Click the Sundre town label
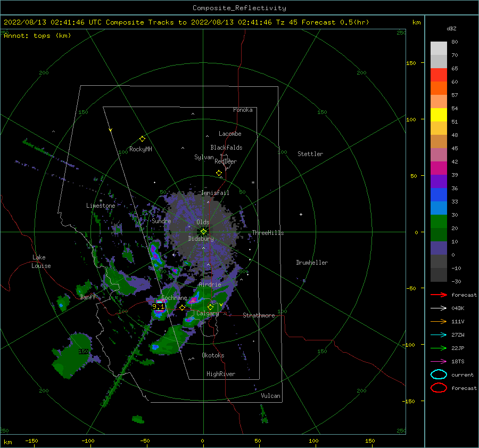The height and width of the screenshot is (448, 479). (161, 221)
